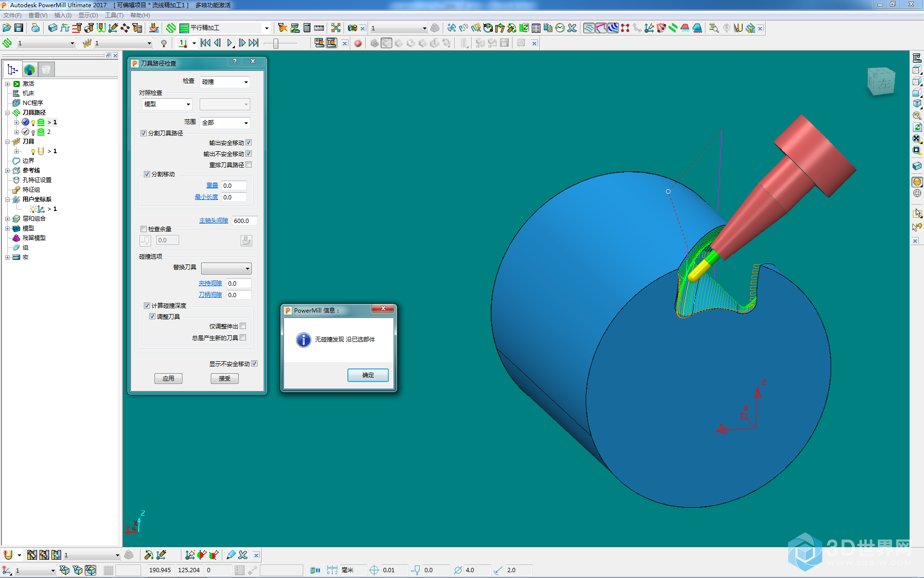The width and height of the screenshot is (924, 578).
Task: Enable the 重排刀具路径 checkbox
Action: tap(249, 165)
